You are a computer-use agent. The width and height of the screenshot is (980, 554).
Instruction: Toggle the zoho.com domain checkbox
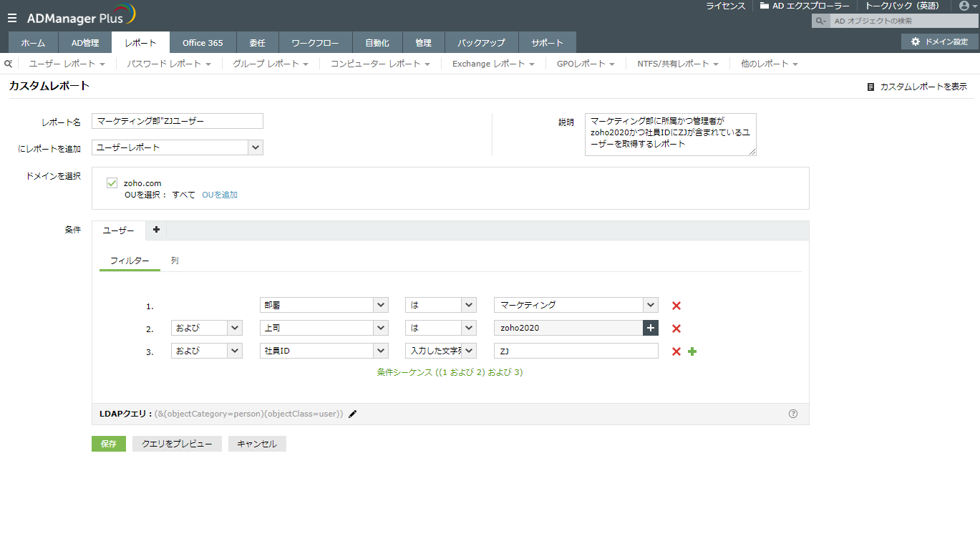[x=112, y=183]
